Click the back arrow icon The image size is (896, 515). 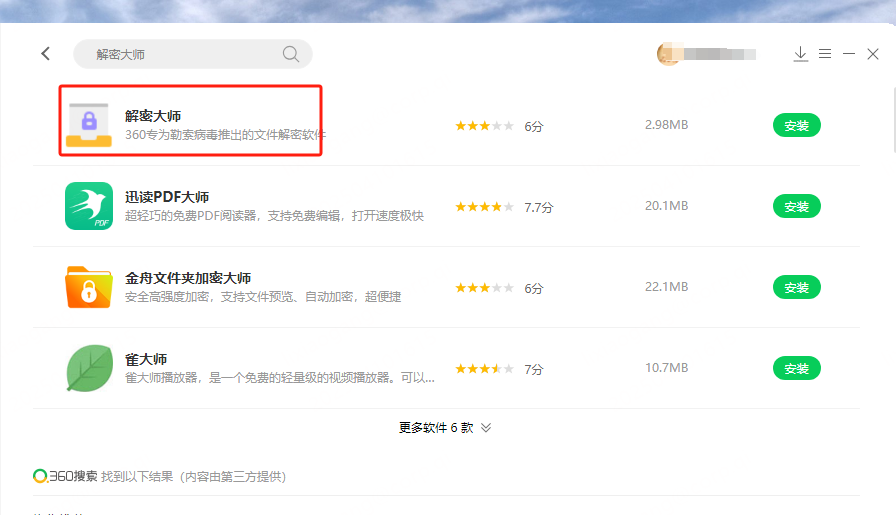pos(45,54)
